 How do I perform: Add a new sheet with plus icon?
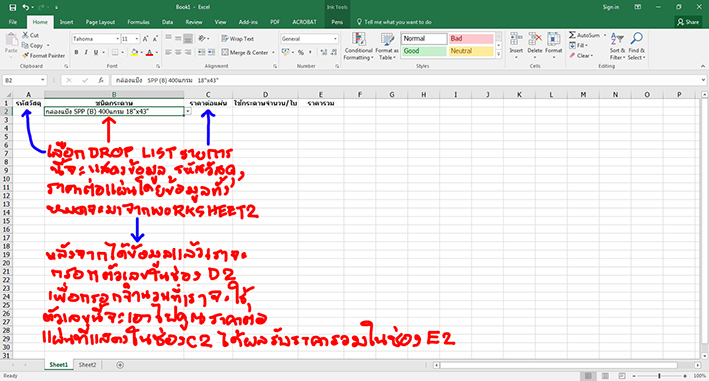(x=120, y=365)
